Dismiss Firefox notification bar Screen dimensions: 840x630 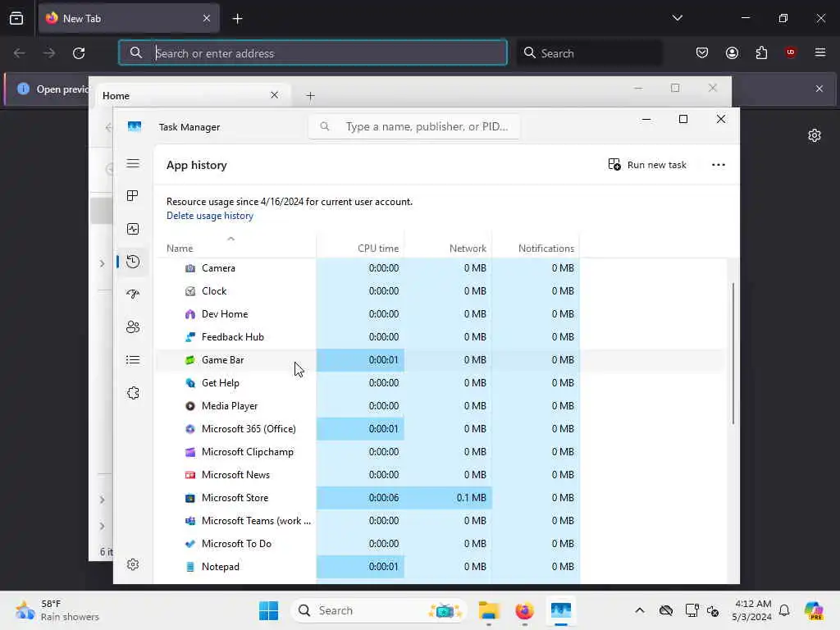click(x=819, y=89)
